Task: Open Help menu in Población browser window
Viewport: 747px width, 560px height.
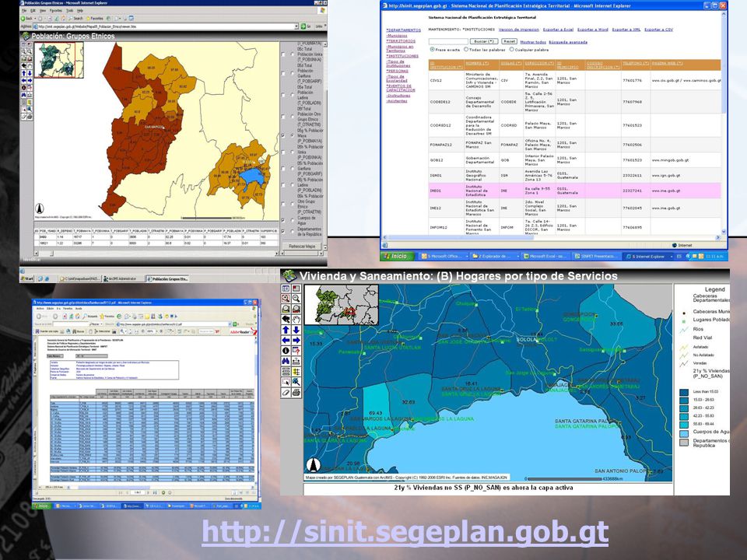Action: pos(80,10)
